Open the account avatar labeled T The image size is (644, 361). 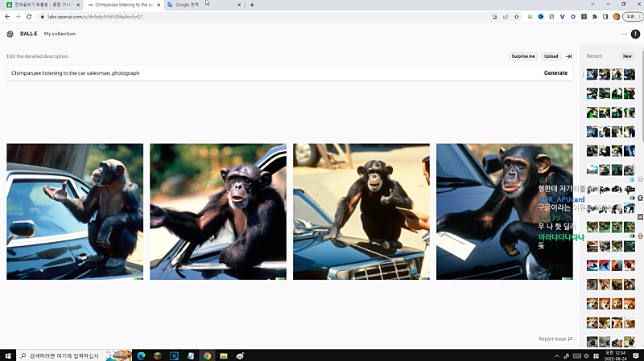(635, 34)
